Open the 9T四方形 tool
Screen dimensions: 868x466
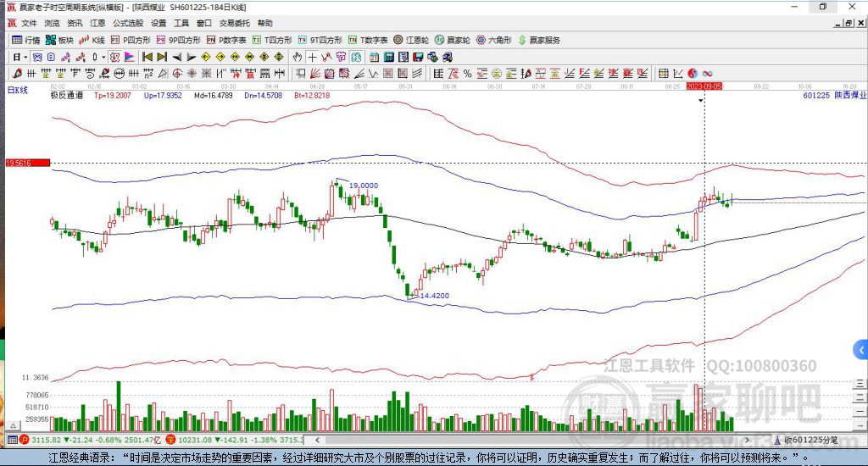click(320, 40)
